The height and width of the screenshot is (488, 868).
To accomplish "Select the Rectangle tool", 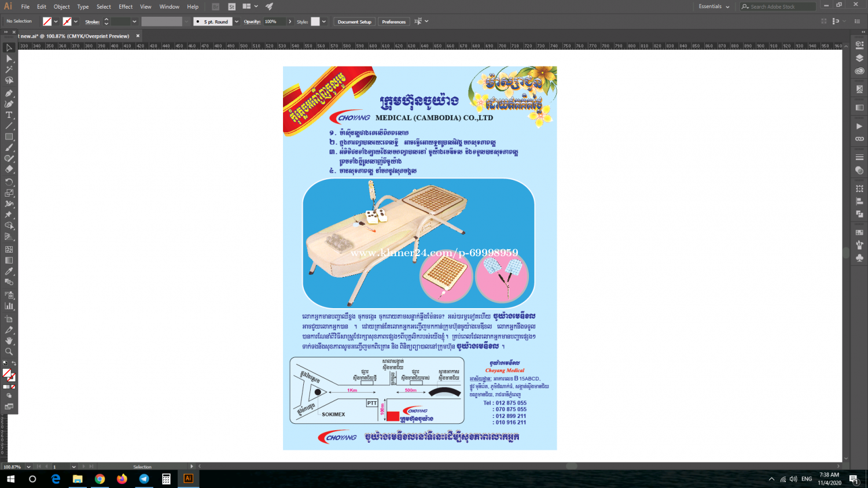I will (9, 136).
